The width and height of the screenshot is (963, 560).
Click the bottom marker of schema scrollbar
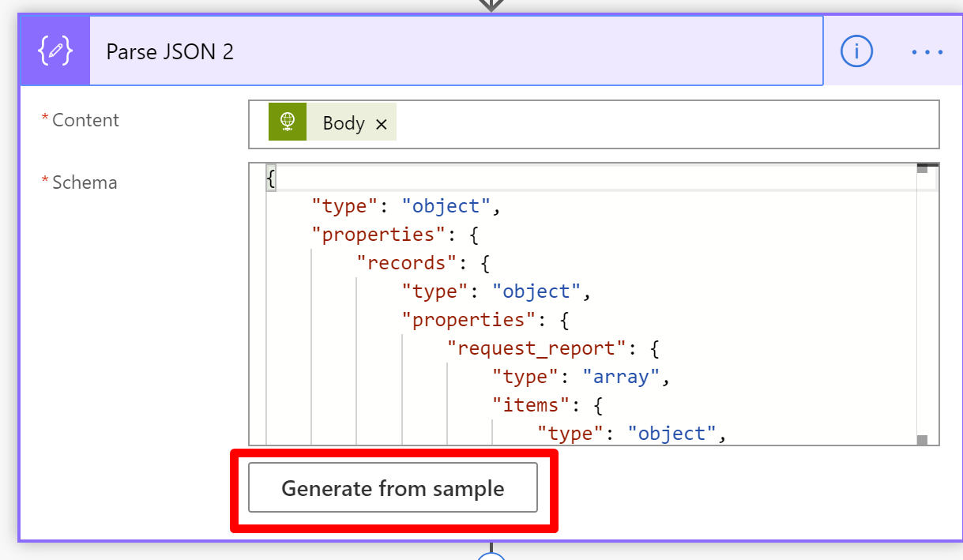coord(922,439)
